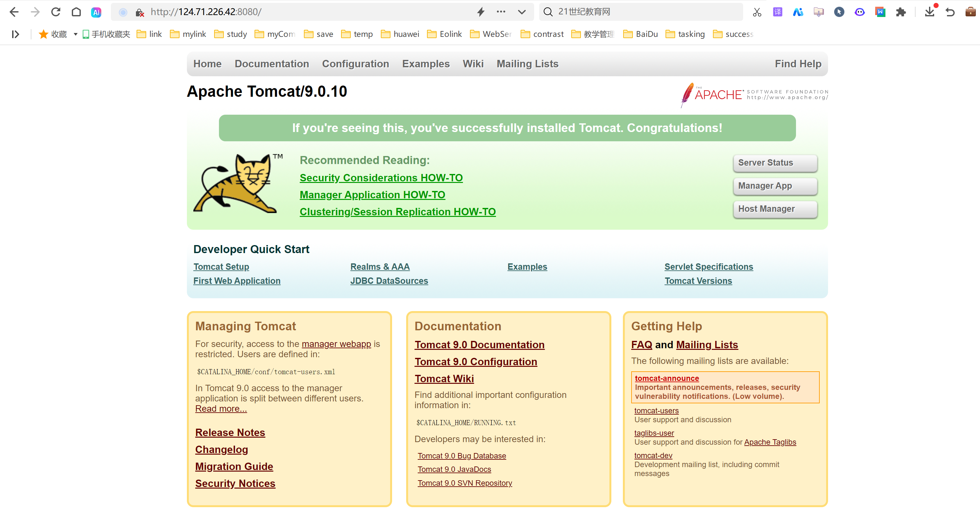Expand the address bar dropdown chevron
Screen dimensions: 980x519
(522, 12)
